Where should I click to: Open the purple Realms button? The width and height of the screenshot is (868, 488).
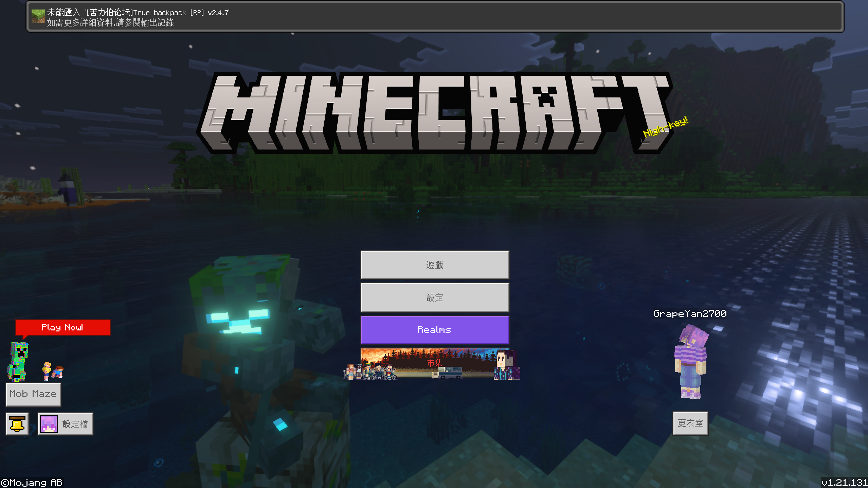point(435,330)
